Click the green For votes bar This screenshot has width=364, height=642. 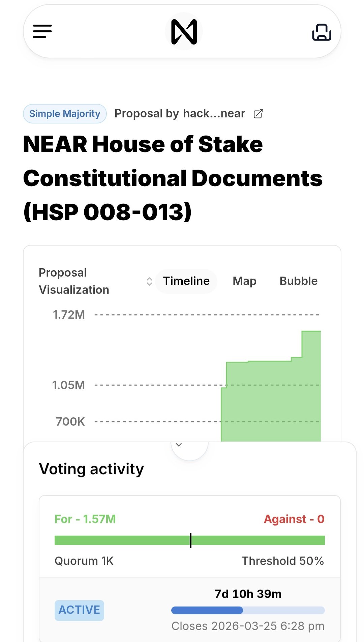pos(121,540)
